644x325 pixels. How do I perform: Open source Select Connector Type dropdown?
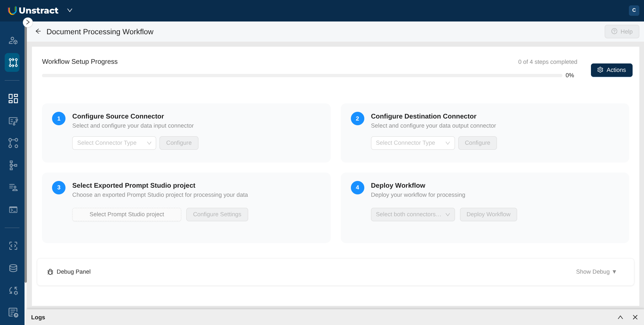[114, 143]
